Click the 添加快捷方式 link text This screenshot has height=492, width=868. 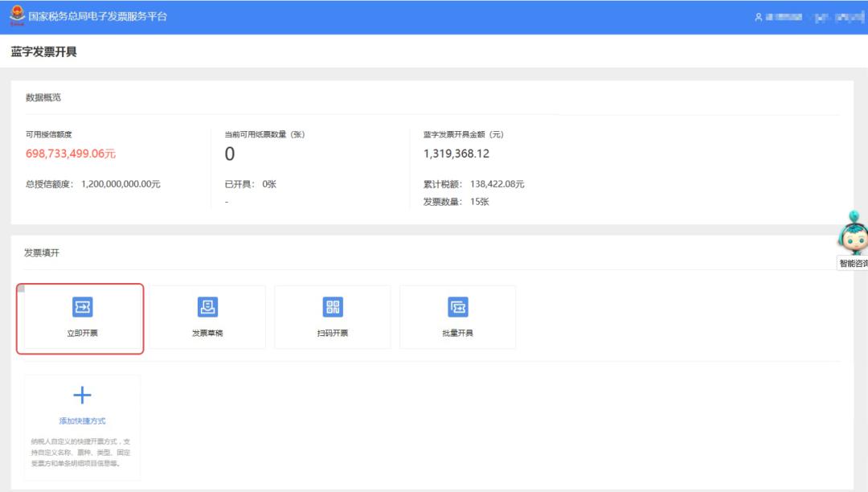(82, 420)
